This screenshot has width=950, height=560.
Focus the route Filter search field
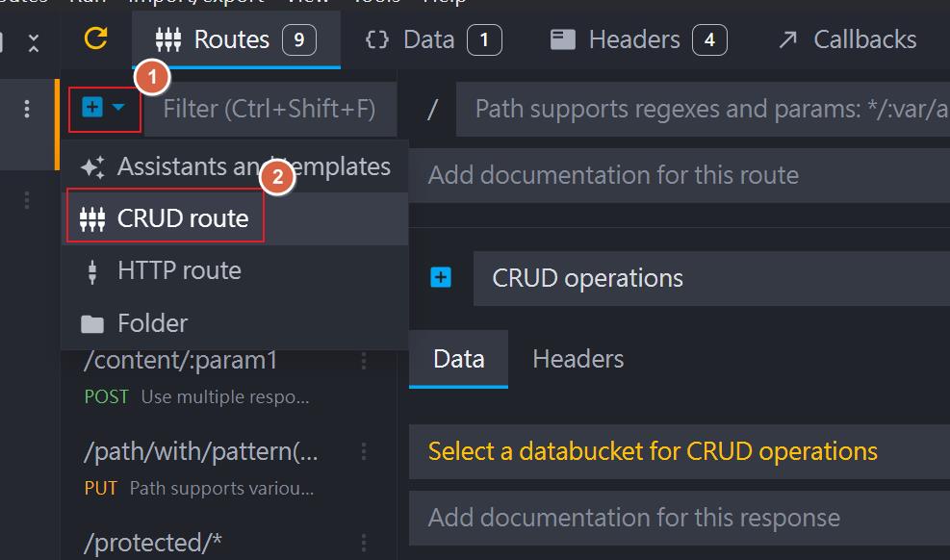tap(270, 109)
